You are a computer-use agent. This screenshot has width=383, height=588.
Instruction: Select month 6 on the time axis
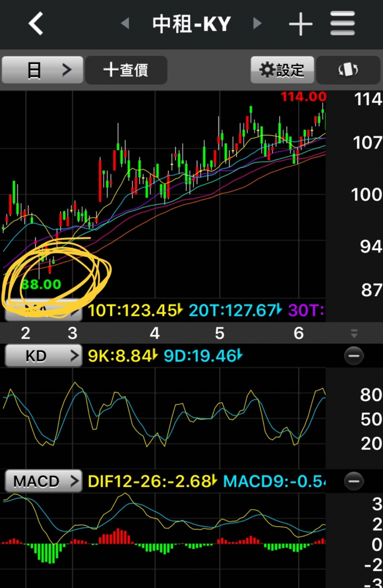pos(298,333)
